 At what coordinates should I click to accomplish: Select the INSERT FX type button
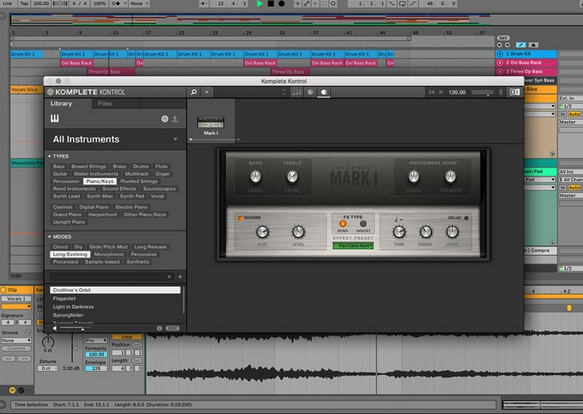363,224
